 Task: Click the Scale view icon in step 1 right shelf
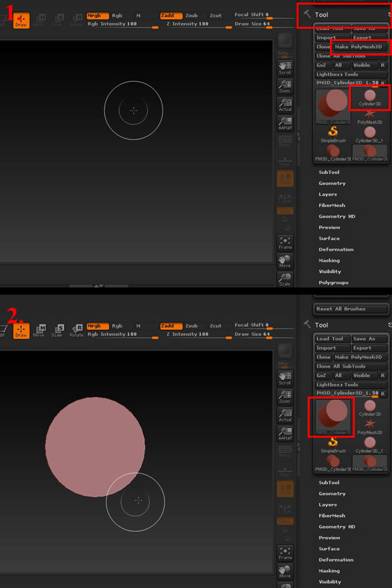pyautogui.click(x=285, y=280)
